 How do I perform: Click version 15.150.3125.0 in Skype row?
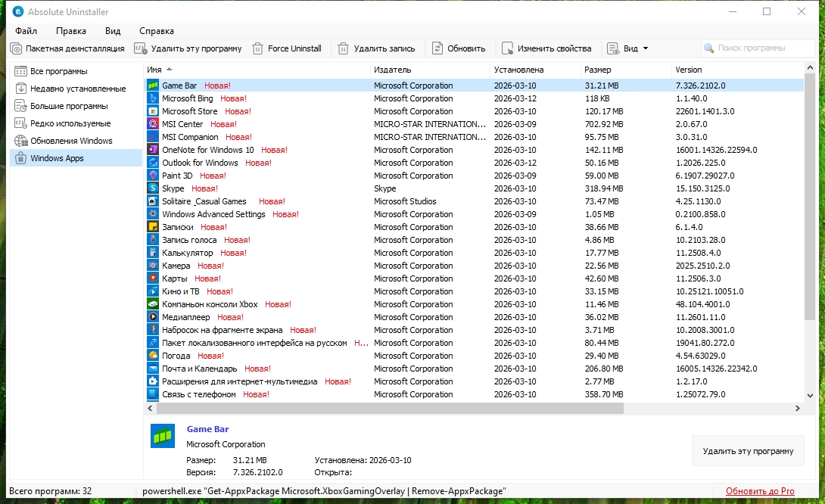pyautogui.click(x=702, y=188)
